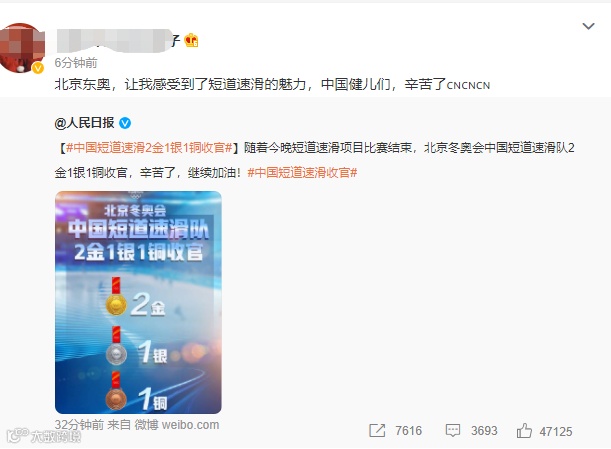Open the 6分钟前 post timestamp
611x449 pixels.
click(x=76, y=62)
